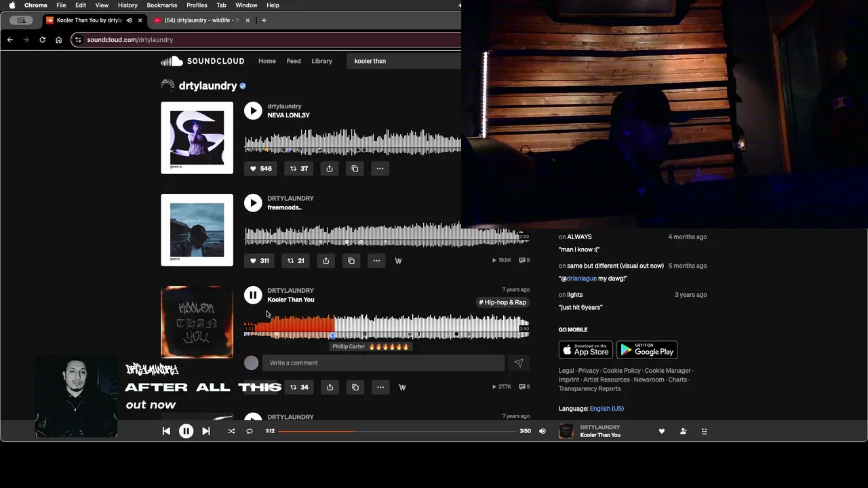Share the freemoods.. track

point(325,260)
